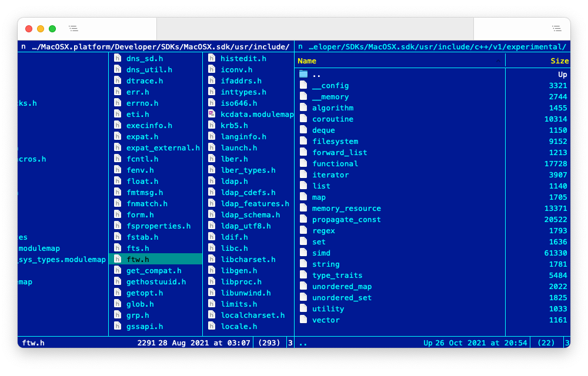Click the header file icon beside locale.h
This screenshot has width=588, height=376.
click(212, 326)
